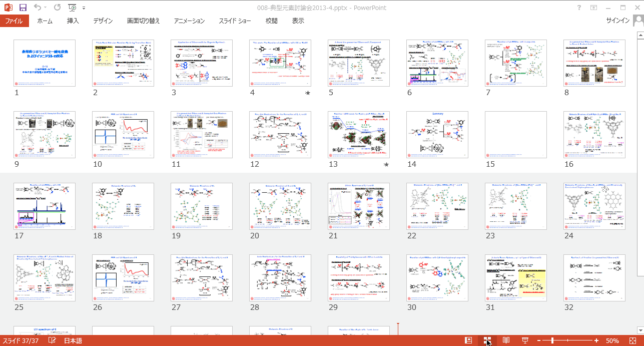644x346 pixels.
Task: Click the animation star under slide 4
Action: pos(308,93)
